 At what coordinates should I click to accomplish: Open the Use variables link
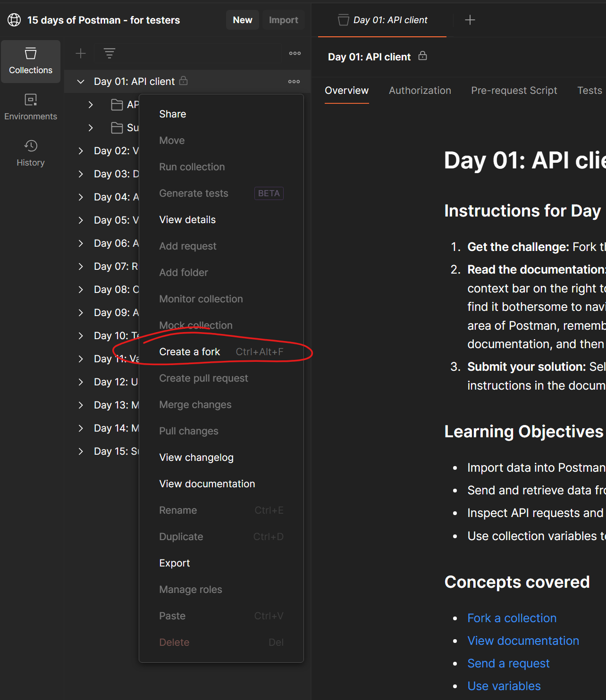pos(504,686)
